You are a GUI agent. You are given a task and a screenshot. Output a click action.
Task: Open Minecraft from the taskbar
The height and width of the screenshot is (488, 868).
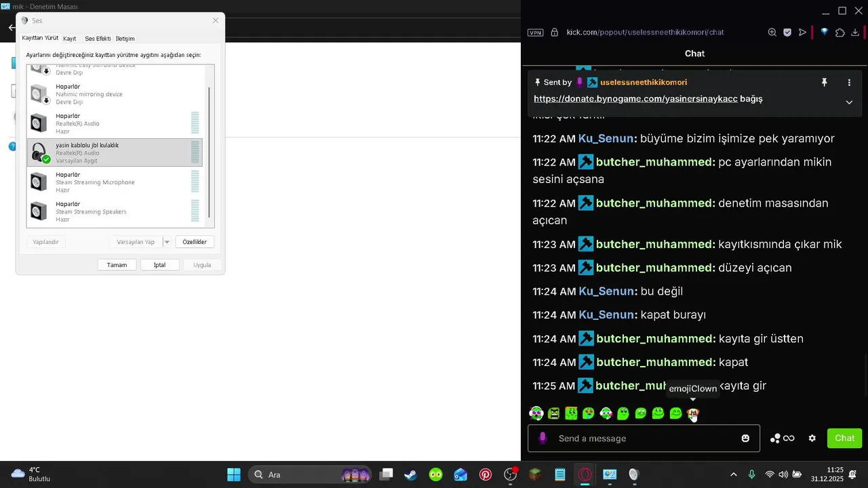[535, 474]
